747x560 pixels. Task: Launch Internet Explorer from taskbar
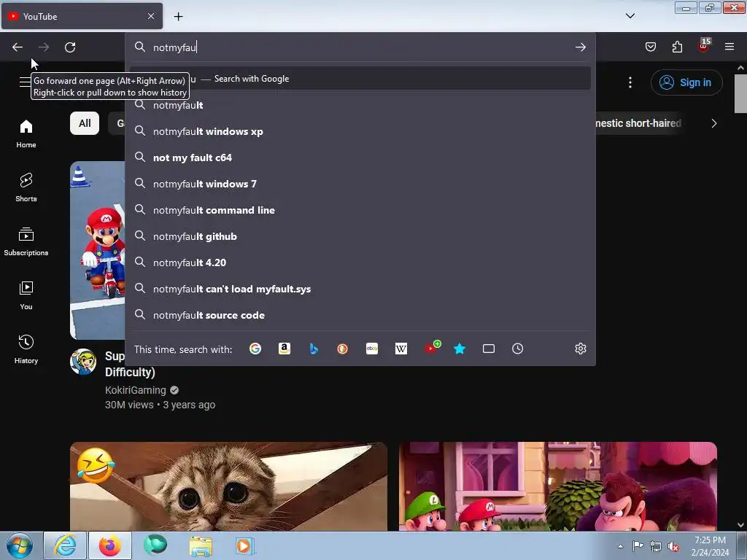pyautogui.click(x=65, y=545)
